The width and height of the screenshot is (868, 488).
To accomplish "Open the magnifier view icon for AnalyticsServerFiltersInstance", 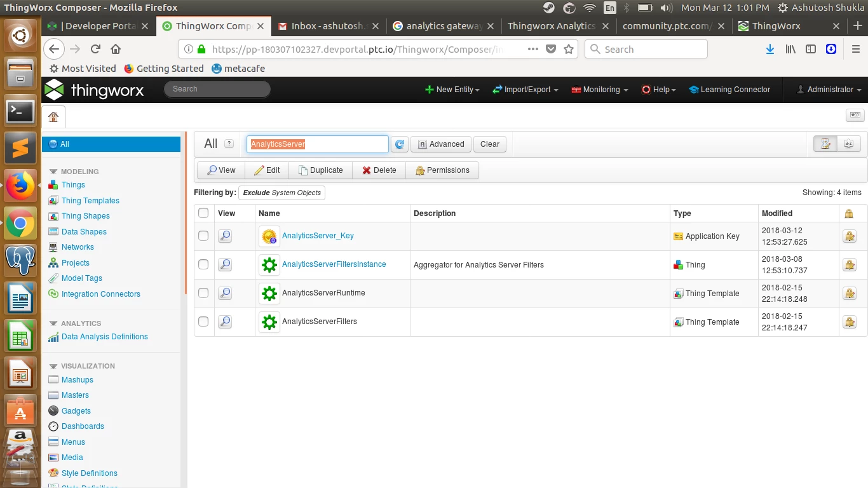I will [225, 265].
